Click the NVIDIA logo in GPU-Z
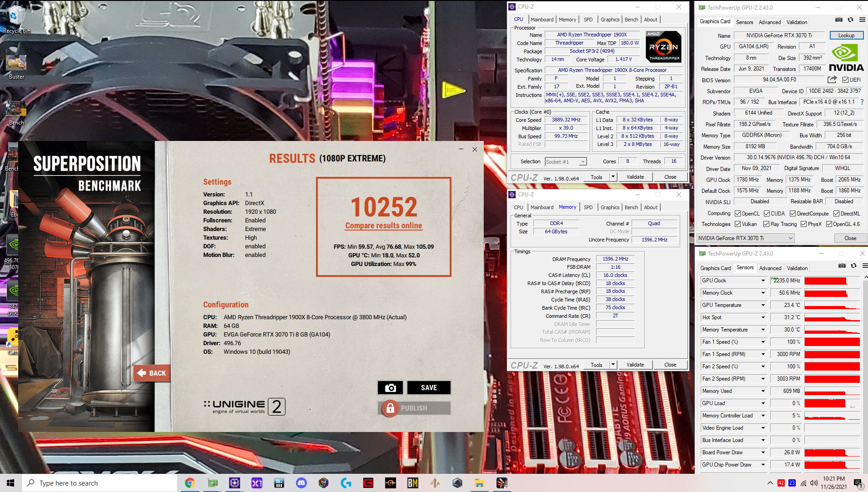 [846, 58]
